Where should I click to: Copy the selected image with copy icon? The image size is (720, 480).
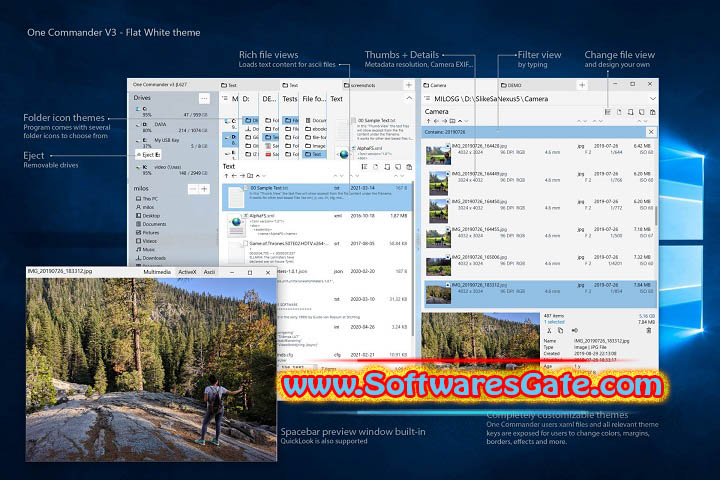pos(561,330)
